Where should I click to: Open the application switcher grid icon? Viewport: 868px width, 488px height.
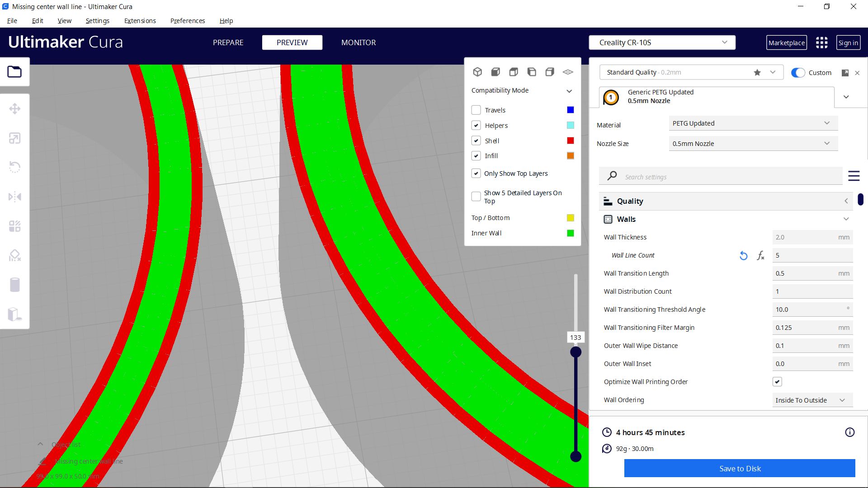(x=821, y=43)
